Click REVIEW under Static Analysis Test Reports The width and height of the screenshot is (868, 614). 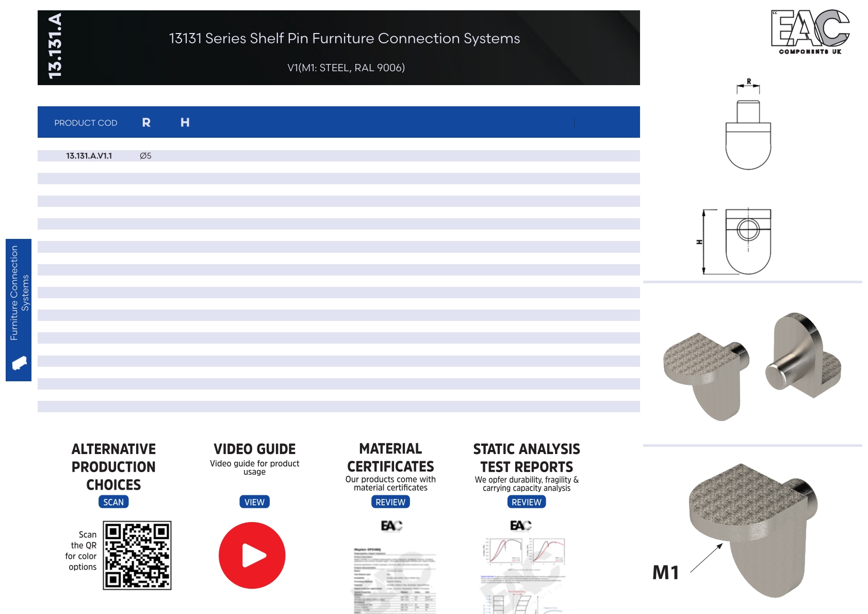tap(527, 502)
